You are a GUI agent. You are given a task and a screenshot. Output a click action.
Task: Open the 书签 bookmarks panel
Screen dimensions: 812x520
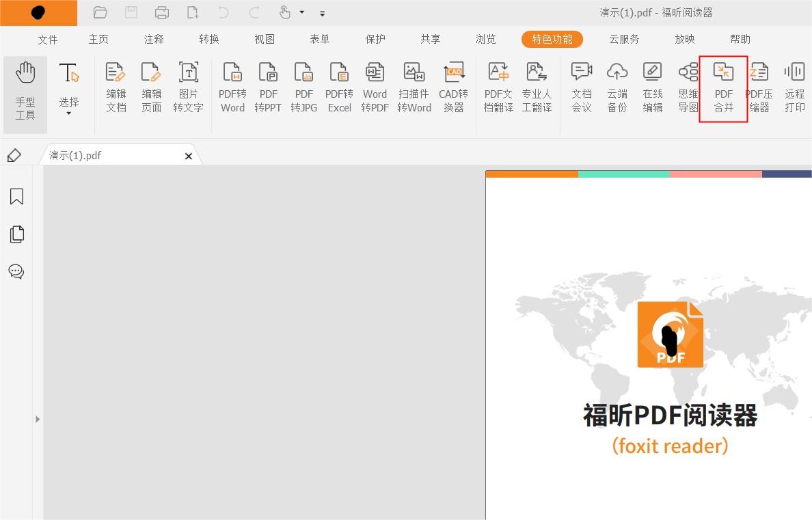tap(16, 197)
